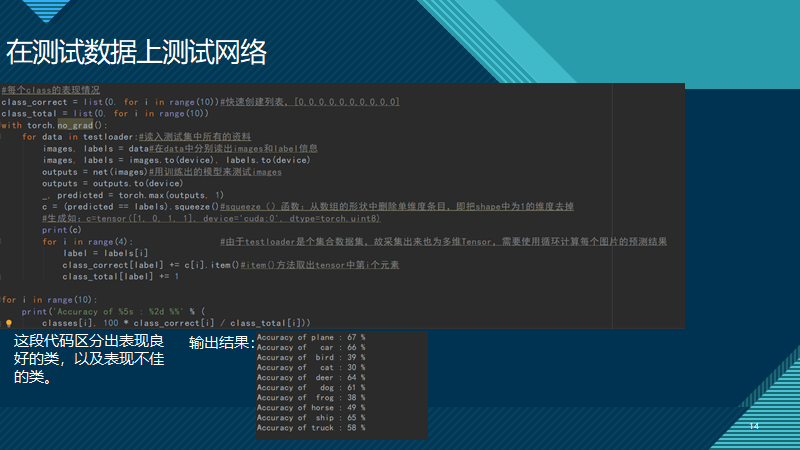Click the 'for data in testloader' line

pyautogui.click(x=78, y=137)
